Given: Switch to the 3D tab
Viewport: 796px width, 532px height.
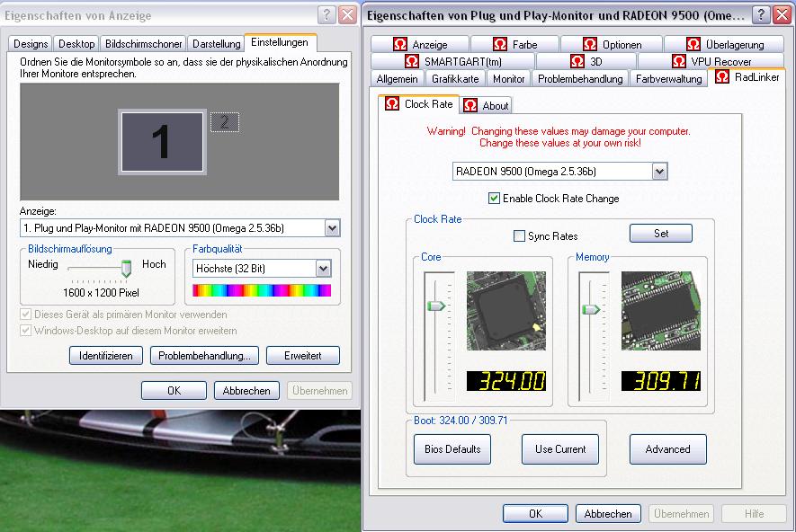Looking at the screenshot, I should [586, 61].
